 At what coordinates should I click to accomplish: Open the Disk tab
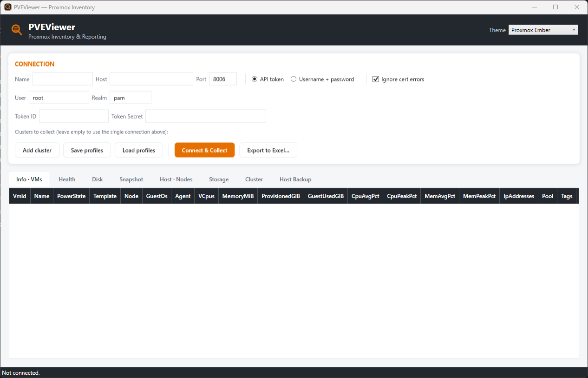click(98, 179)
